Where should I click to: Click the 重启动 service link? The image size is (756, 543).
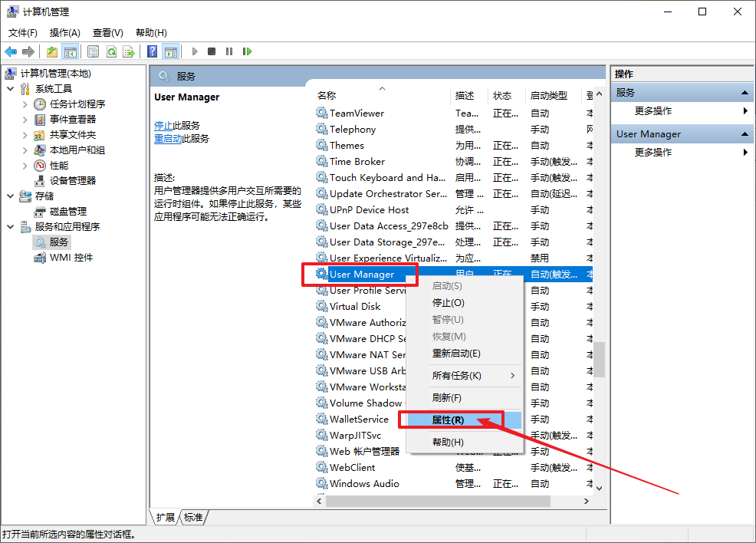click(168, 139)
